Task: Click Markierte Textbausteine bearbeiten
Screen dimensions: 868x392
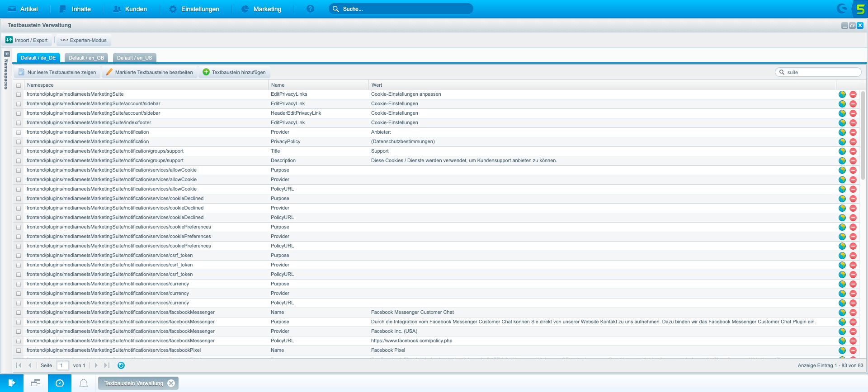Action: [x=150, y=72]
